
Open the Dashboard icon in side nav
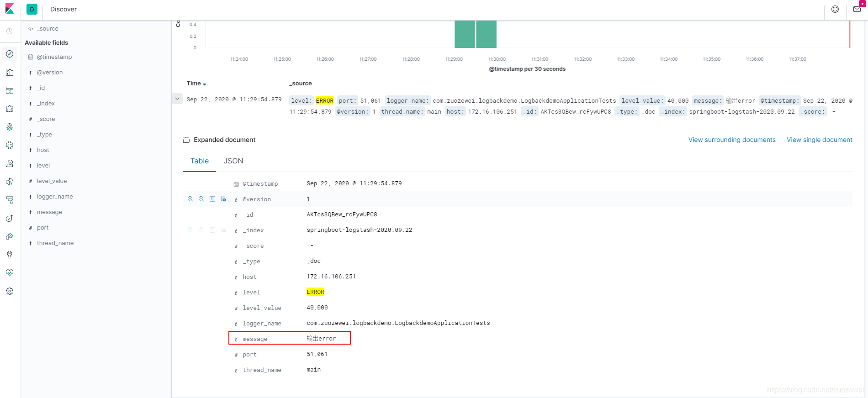point(10,90)
